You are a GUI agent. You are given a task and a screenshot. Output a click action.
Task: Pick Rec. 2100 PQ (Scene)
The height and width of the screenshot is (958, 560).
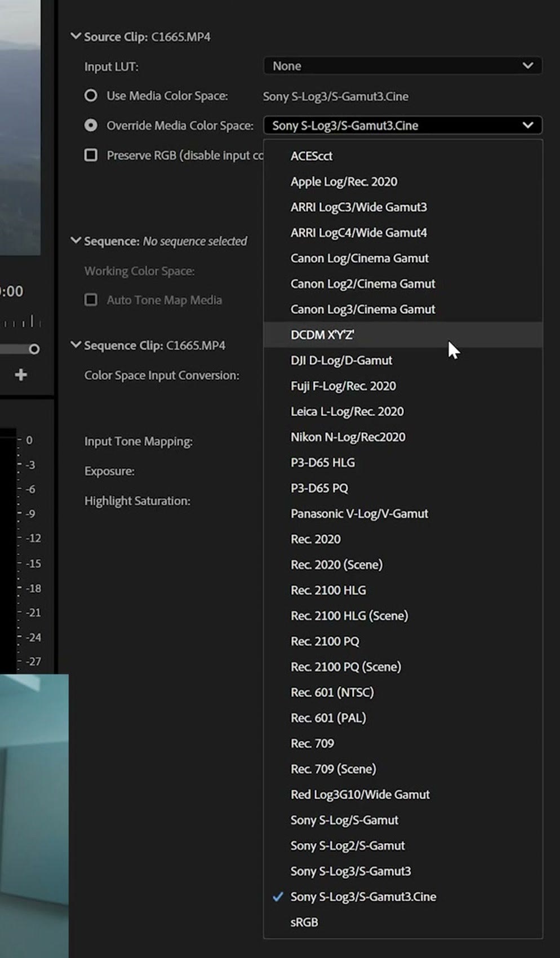click(x=402, y=667)
